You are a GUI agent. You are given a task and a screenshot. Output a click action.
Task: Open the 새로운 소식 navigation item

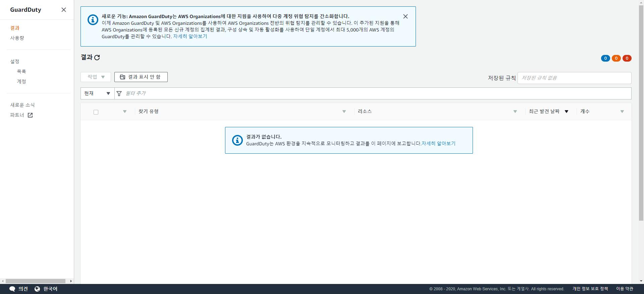[22, 105]
